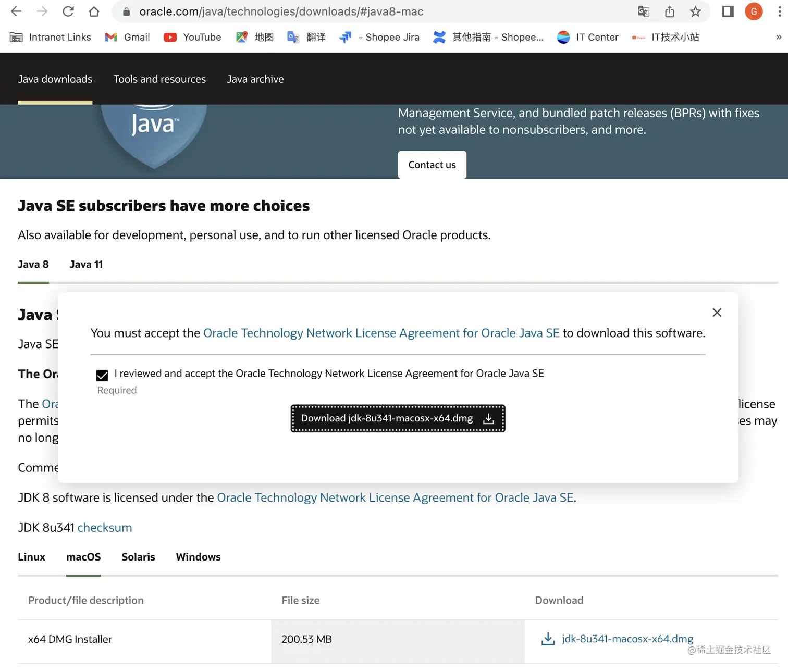
Task: Open the Gmail bookmark
Action: (x=127, y=37)
